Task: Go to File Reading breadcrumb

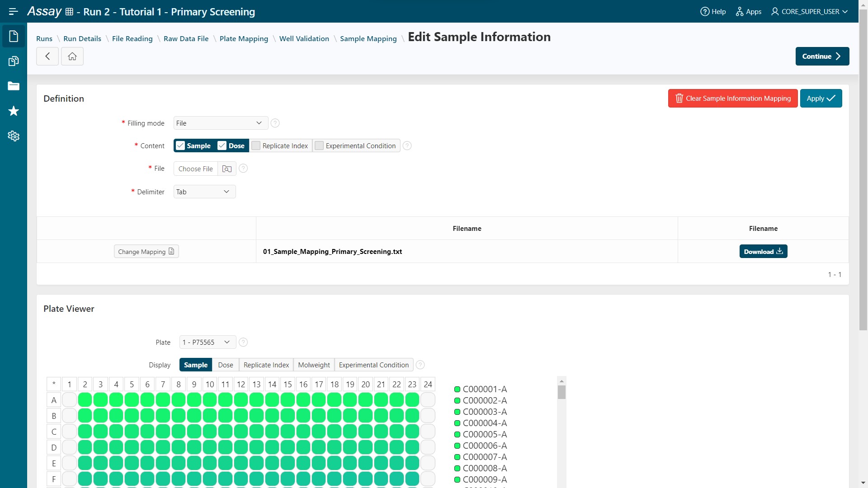Action: [x=132, y=39]
